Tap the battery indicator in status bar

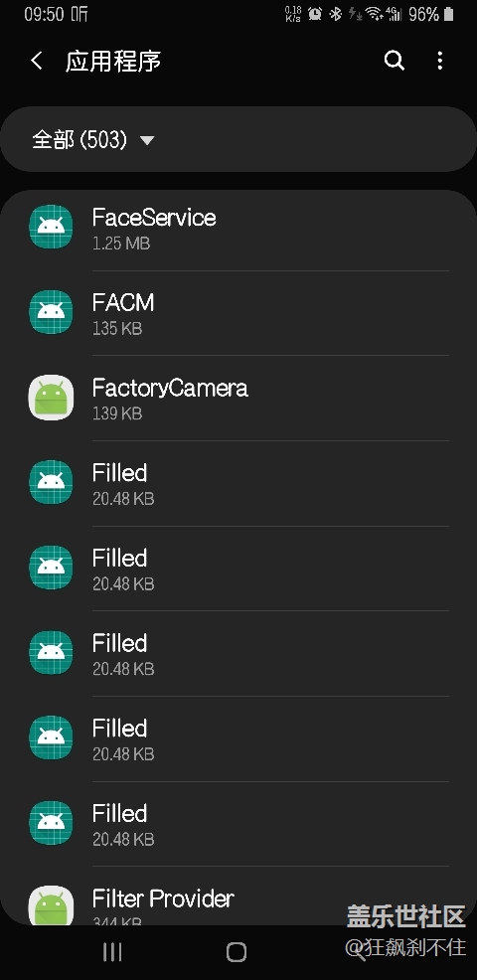(x=448, y=14)
